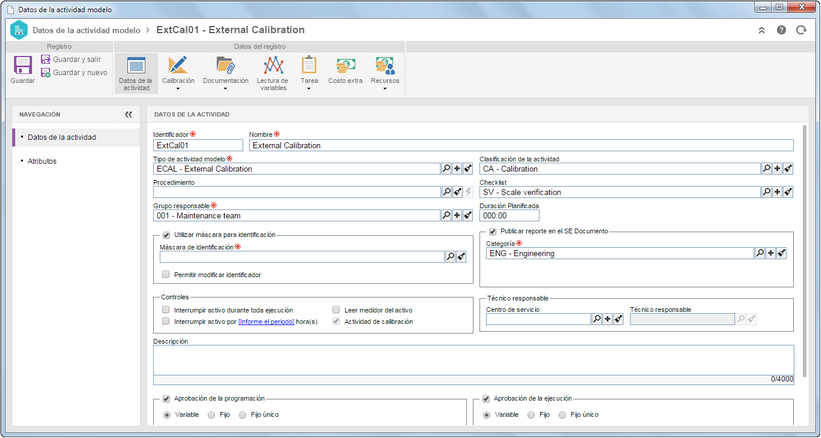Expand the Tarea dropdown arrow
The height and width of the screenshot is (438, 821).
(309, 88)
